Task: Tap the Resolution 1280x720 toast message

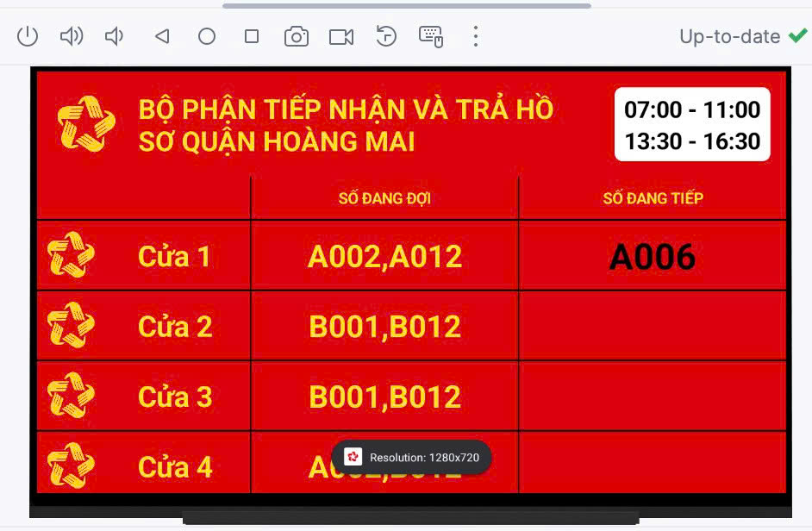Action: click(411, 457)
